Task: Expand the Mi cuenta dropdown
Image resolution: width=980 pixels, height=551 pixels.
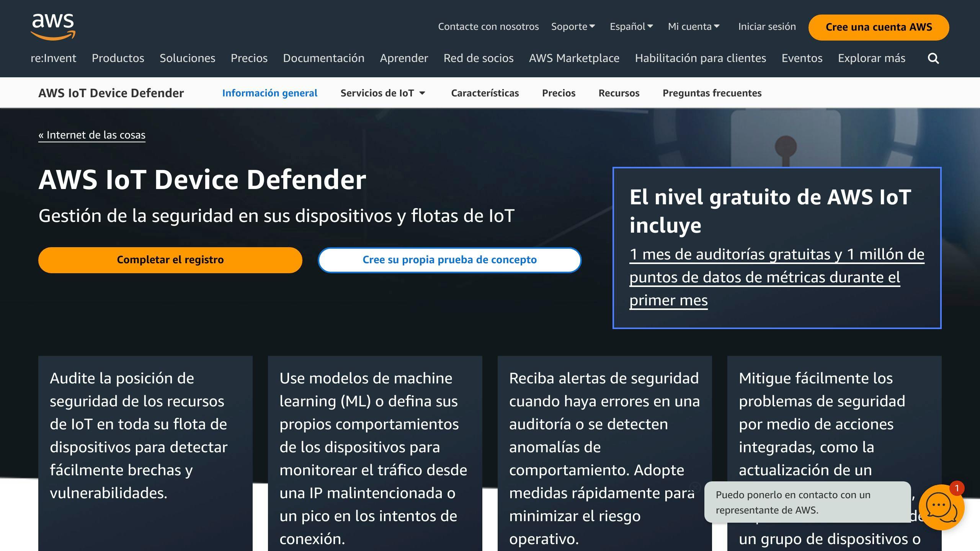Action: point(694,26)
